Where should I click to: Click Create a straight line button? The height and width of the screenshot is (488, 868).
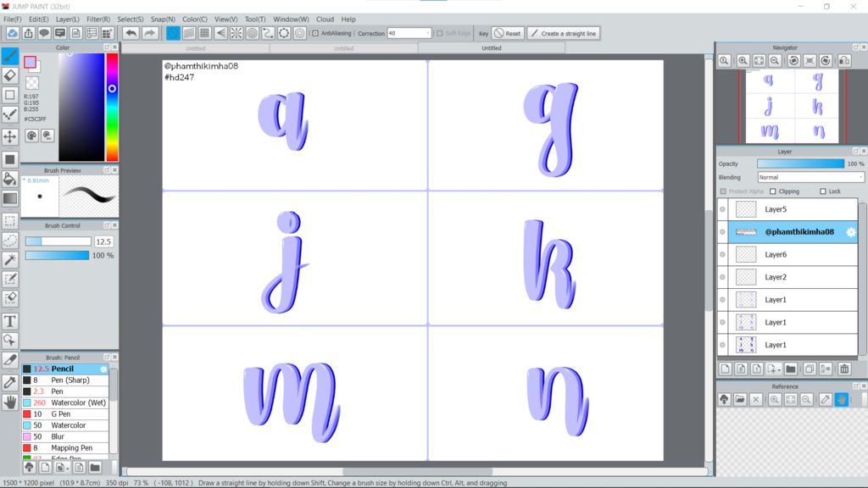564,33
